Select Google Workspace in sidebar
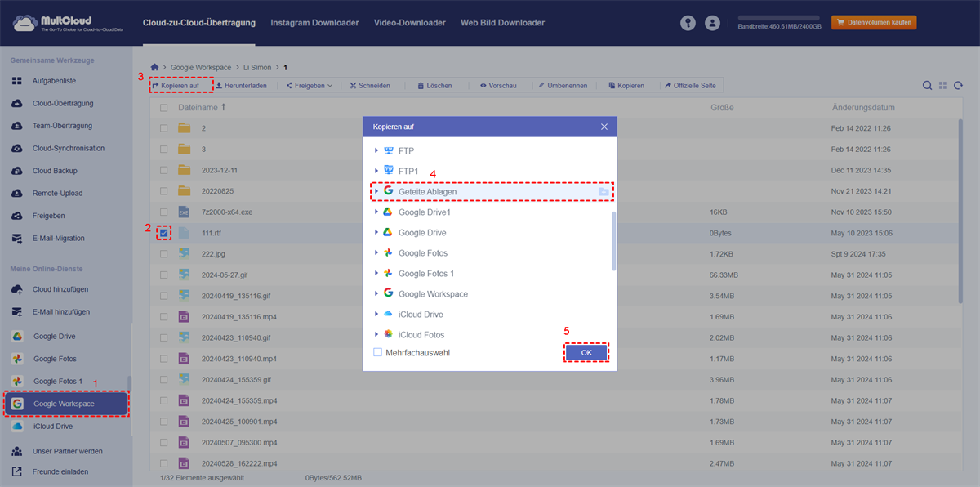 coord(65,404)
